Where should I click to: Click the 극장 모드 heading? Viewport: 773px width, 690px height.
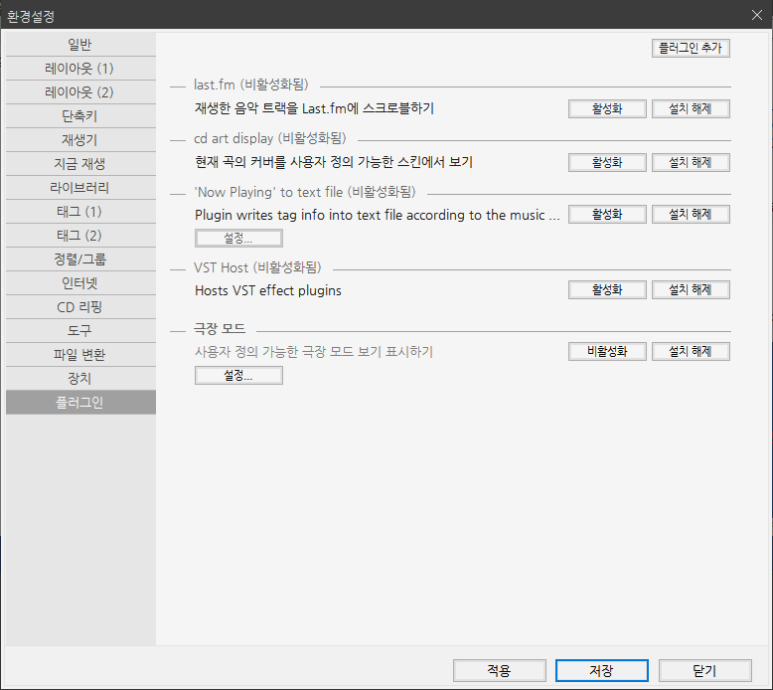click(219, 329)
